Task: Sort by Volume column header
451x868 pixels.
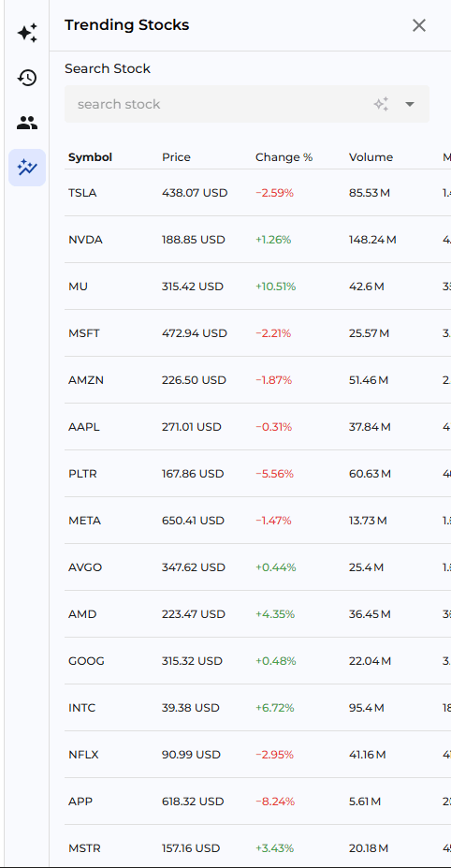Action: pos(371,157)
